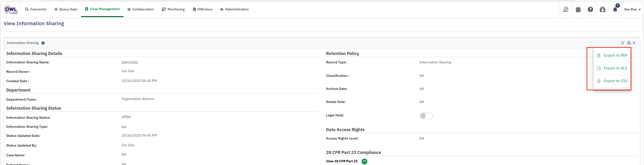Click the bug report icon in the header
The width and height of the screenshot is (644, 165).
[602, 9]
